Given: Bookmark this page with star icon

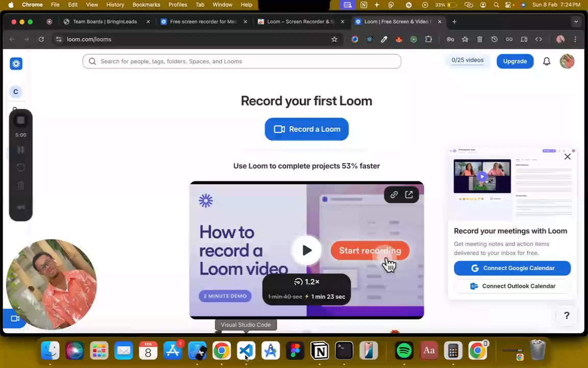Looking at the screenshot, I should click(x=334, y=39).
